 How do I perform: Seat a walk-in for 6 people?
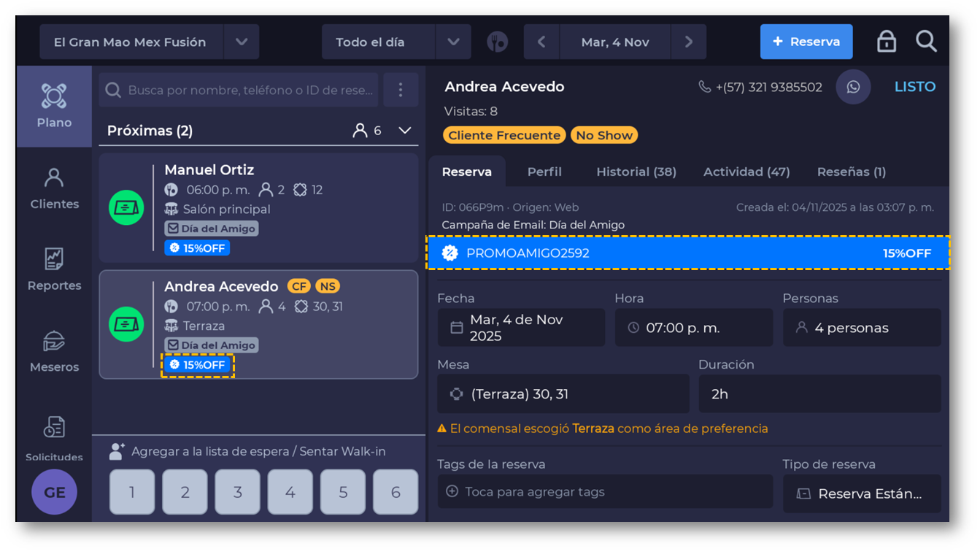pos(396,492)
